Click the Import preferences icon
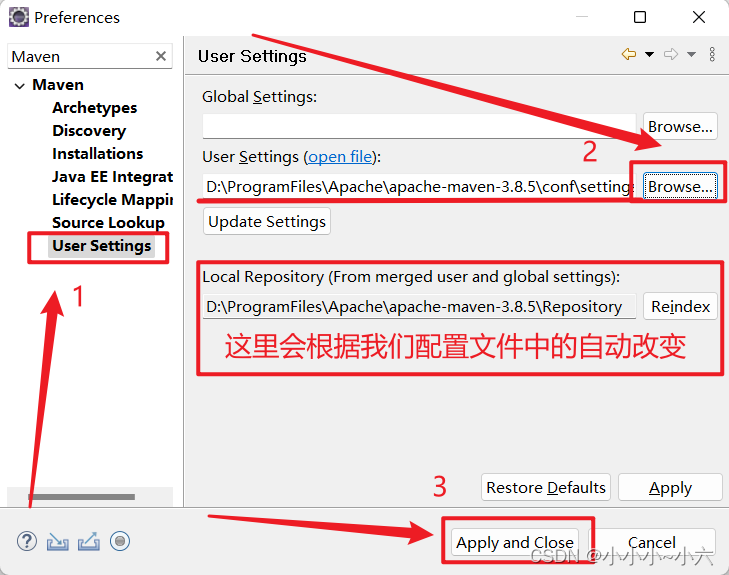Screen dimensions: 729x575 click(x=58, y=542)
